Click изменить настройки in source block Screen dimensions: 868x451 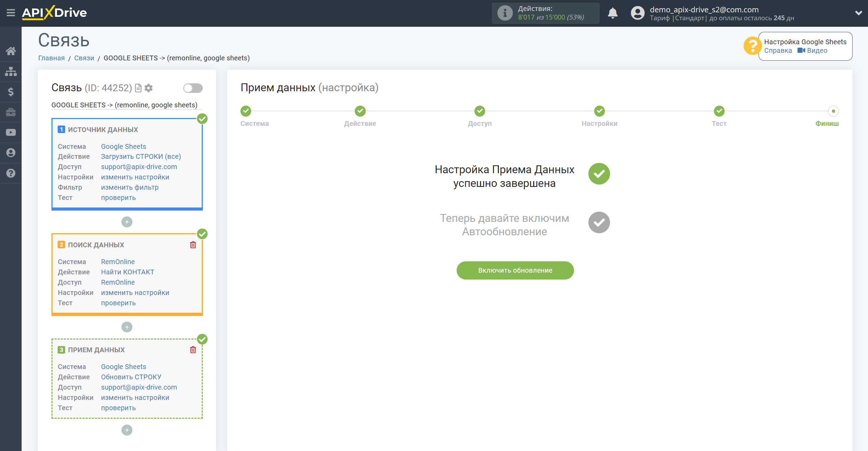(135, 177)
